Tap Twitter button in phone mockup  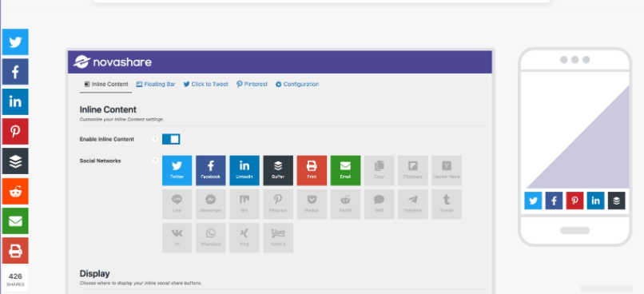coord(533,201)
